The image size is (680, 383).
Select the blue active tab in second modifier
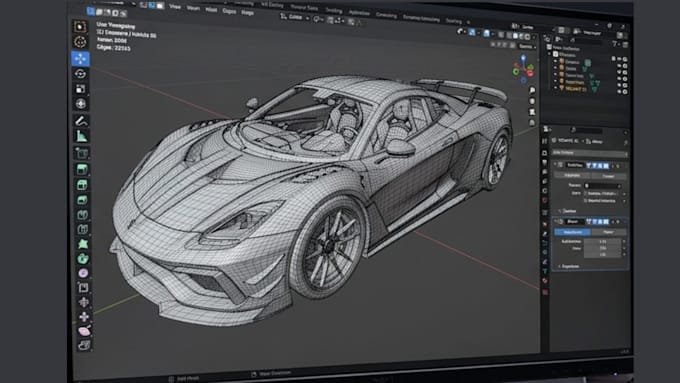(x=572, y=232)
